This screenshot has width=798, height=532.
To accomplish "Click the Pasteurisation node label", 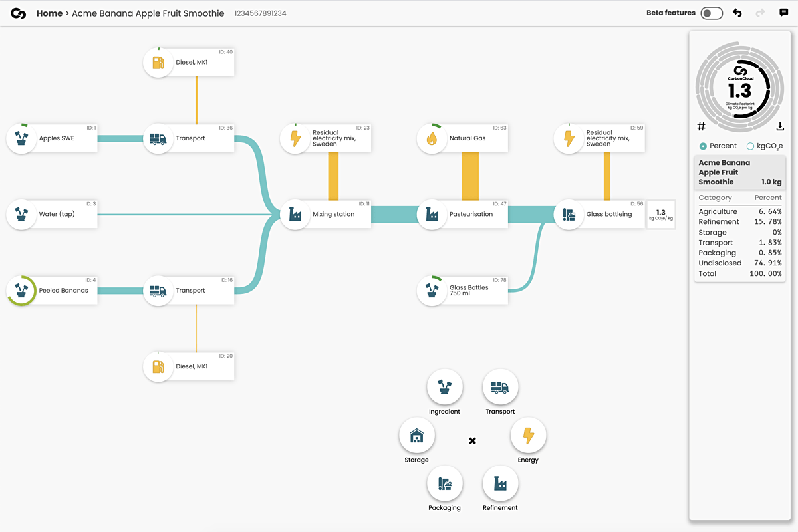I will [471, 215].
